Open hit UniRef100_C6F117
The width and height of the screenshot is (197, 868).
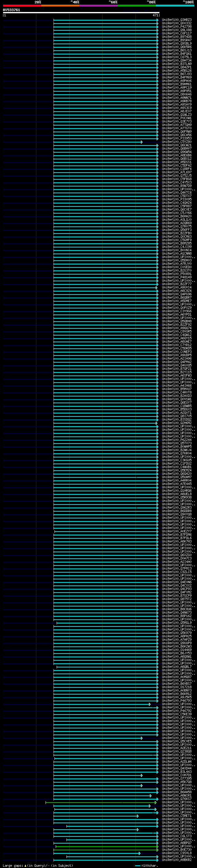pos(176,33)
